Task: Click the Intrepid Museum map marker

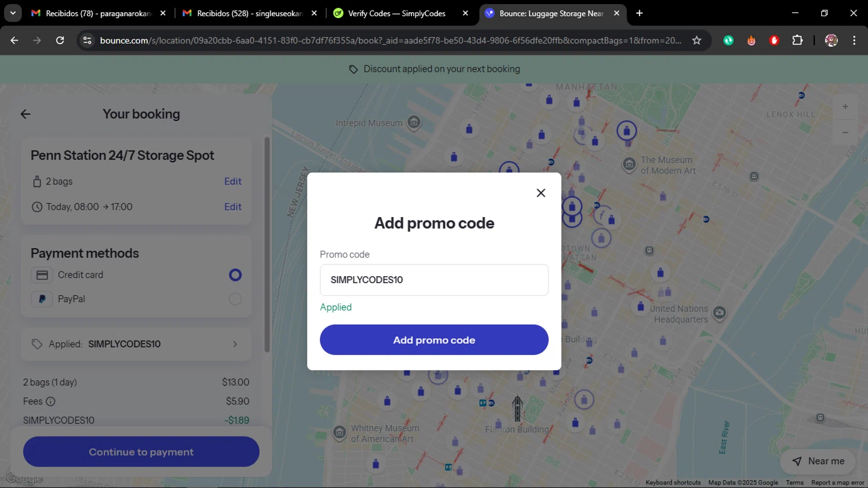Action: click(414, 122)
